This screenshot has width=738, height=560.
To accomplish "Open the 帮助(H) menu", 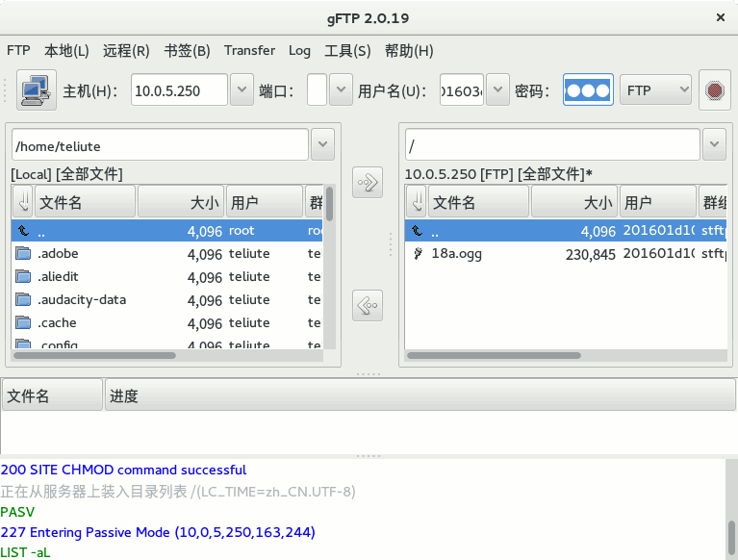I will tap(409, 50).
